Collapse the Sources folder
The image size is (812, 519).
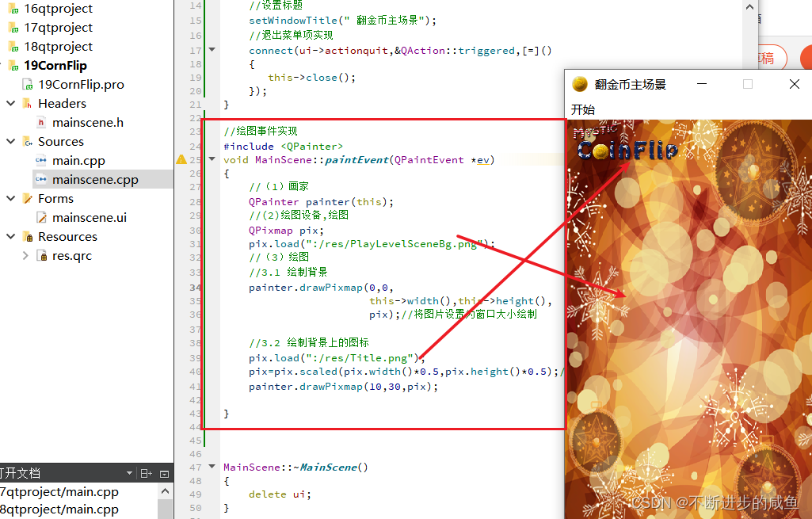(11, 141)
